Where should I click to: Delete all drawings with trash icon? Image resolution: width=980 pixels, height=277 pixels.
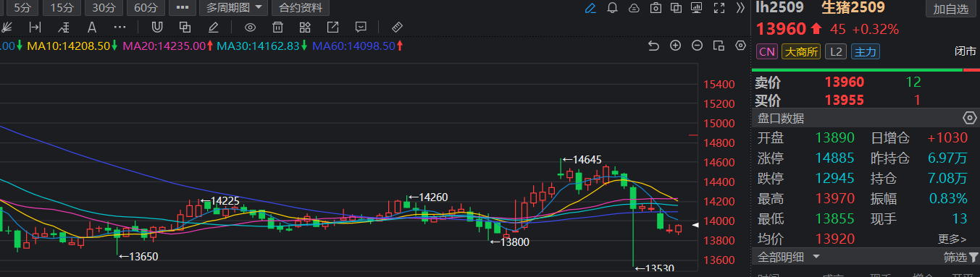(277, 27)
